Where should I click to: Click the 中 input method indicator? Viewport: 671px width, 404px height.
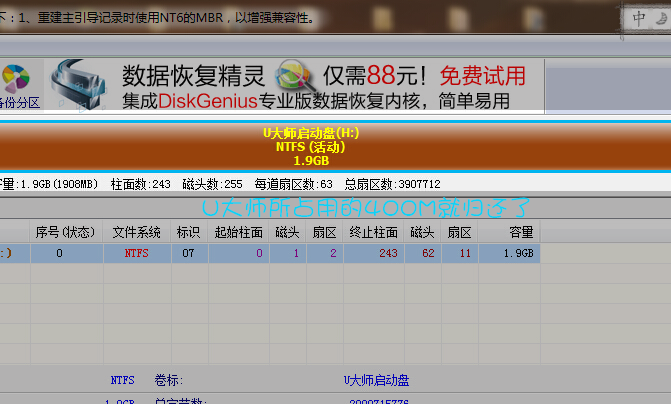click(x=639, y=18)
